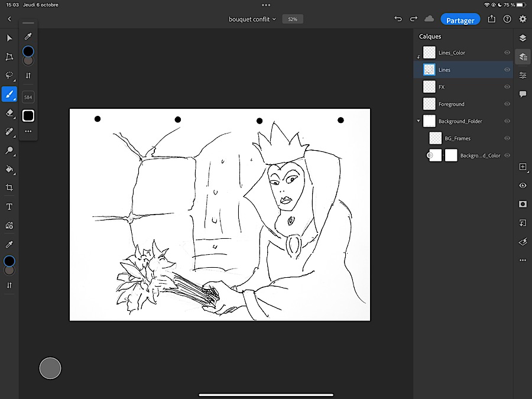Open the comments panel
Image resolution: width=532 pixels, height=399 pixels.
[523, 94]
